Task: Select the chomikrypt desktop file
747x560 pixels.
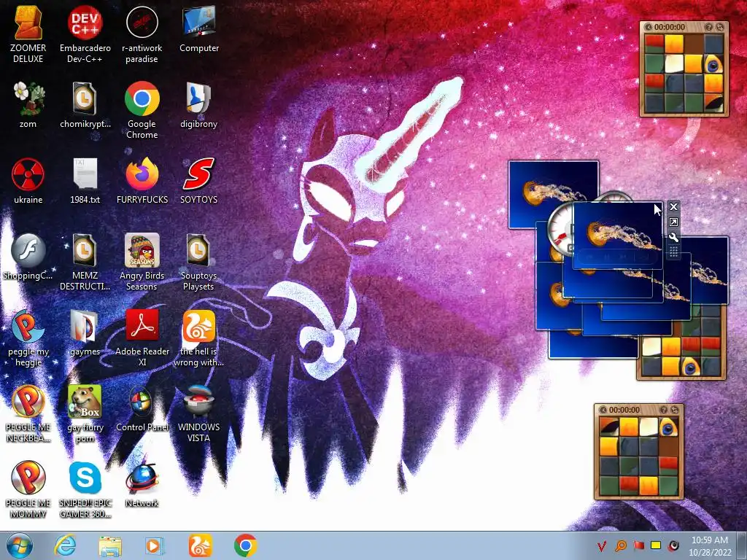Action: coord(85,105)
